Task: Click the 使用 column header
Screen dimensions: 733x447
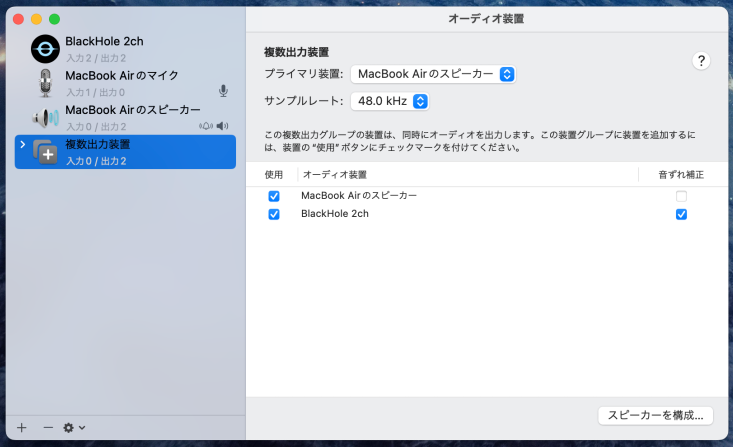Action: click(273, 174)
